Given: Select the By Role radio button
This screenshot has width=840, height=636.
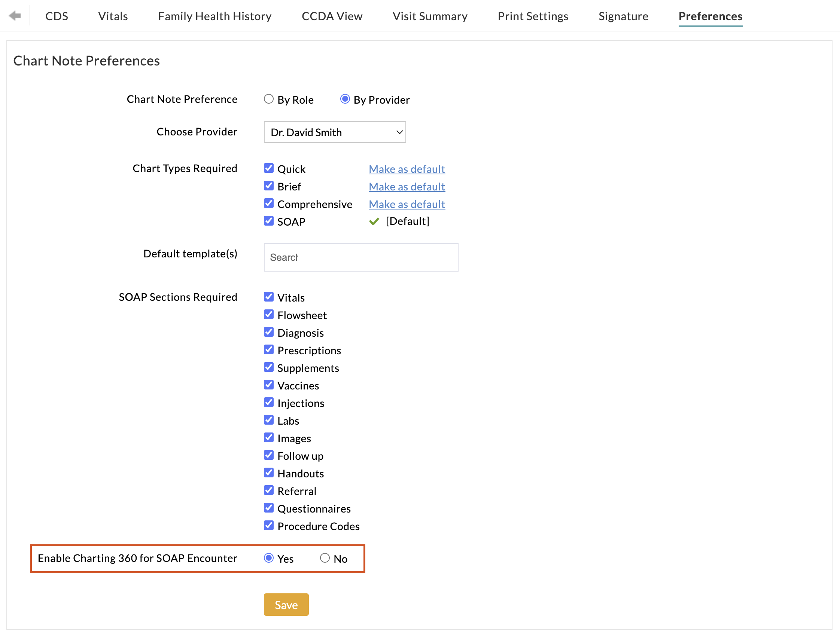Looking at the screenshot, I should (268, 99).
